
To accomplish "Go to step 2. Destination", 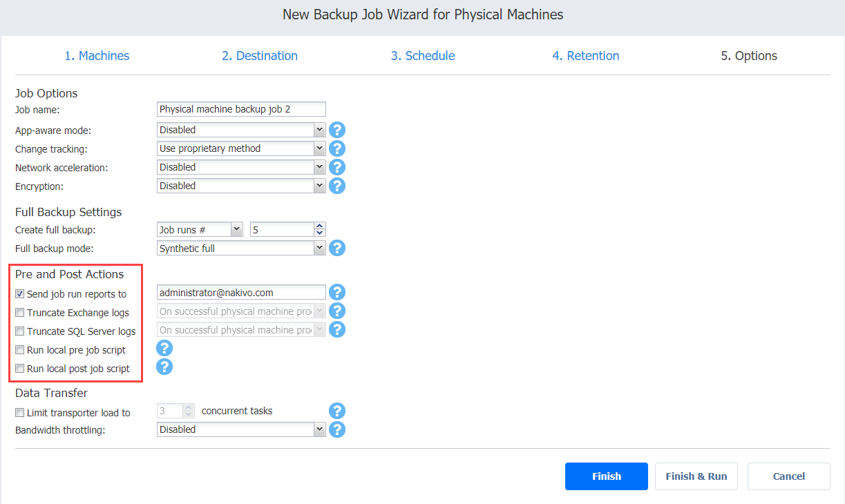I will click(x=260, y=56).
